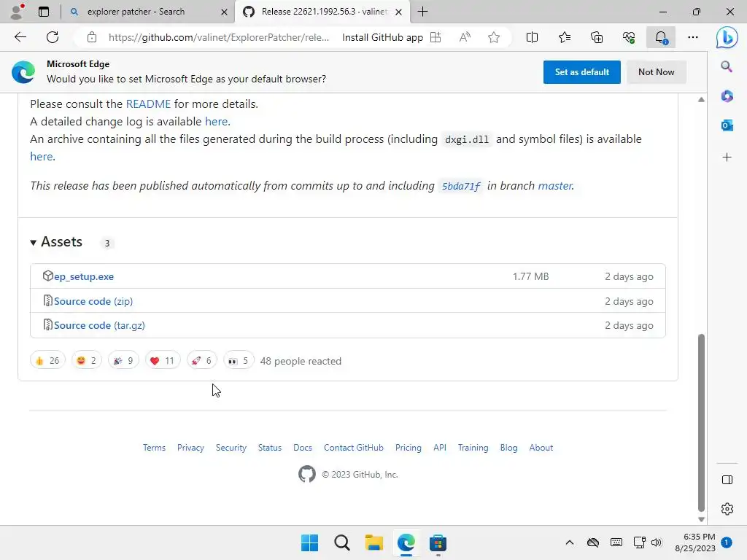Open sidebar search icon
This screenshot has height=560, width=747.
pyautogui.click(x=727, y=66)
